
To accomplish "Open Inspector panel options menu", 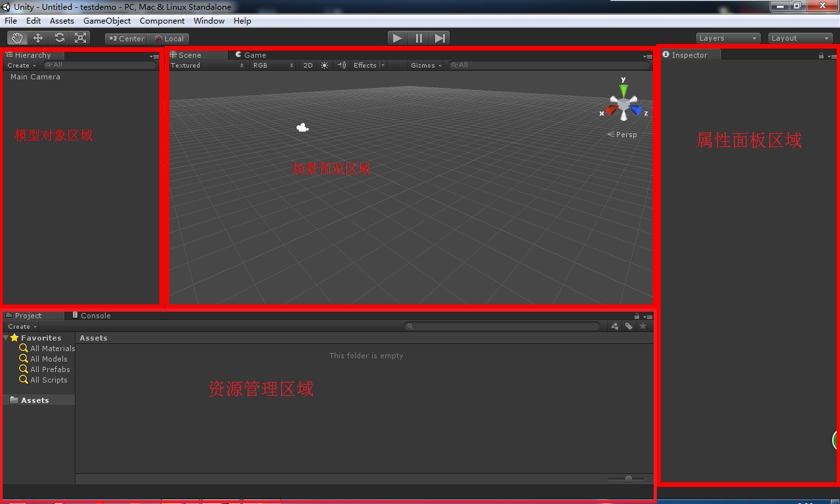I will [x=832, y=56].
